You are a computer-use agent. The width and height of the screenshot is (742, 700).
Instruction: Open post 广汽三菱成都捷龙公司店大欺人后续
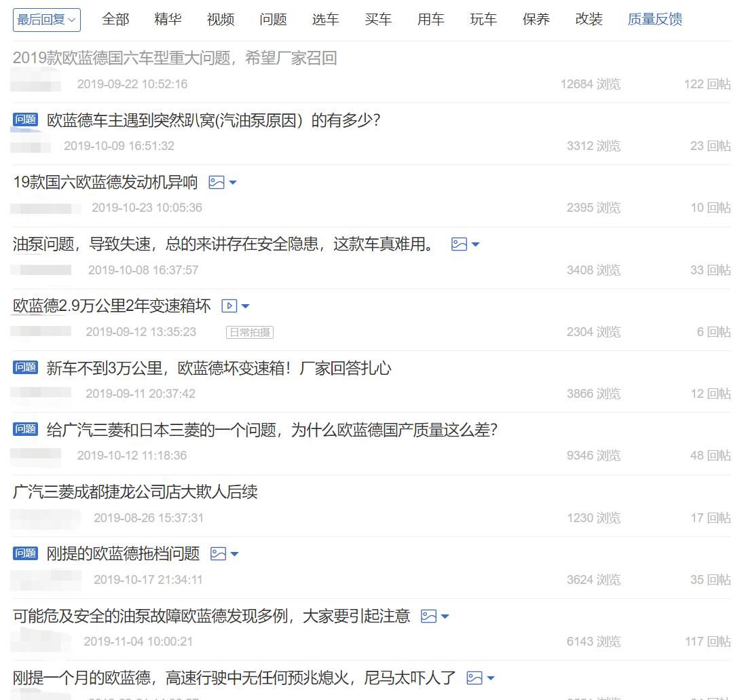click(135, 492)
